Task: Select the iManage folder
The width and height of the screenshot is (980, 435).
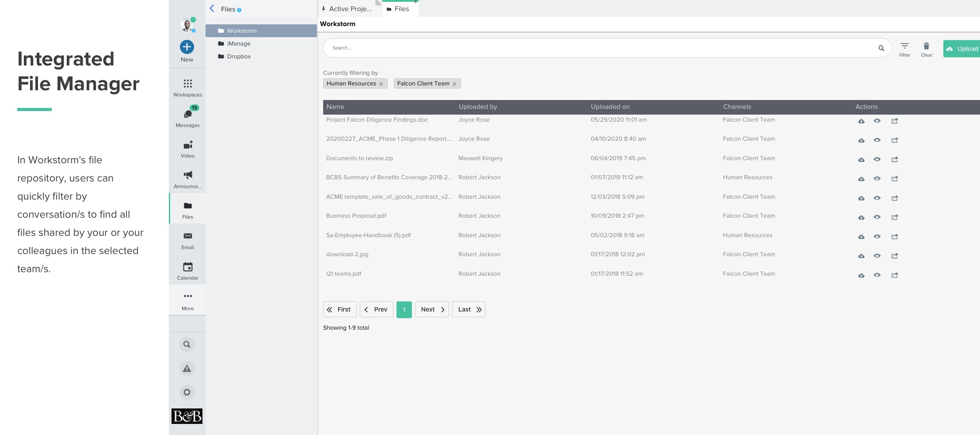Action: [261, 43]
